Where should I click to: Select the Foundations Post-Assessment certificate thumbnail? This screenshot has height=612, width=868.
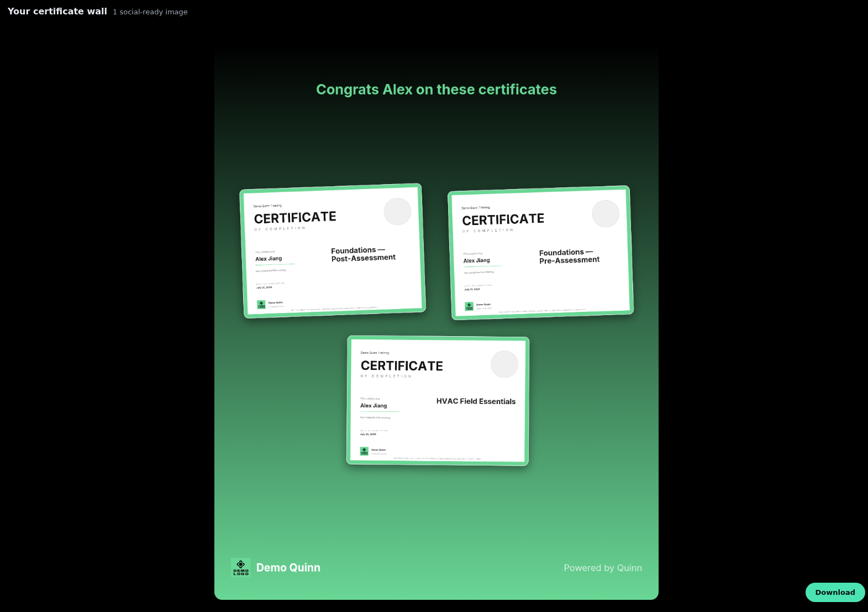[x=333, y=251]
